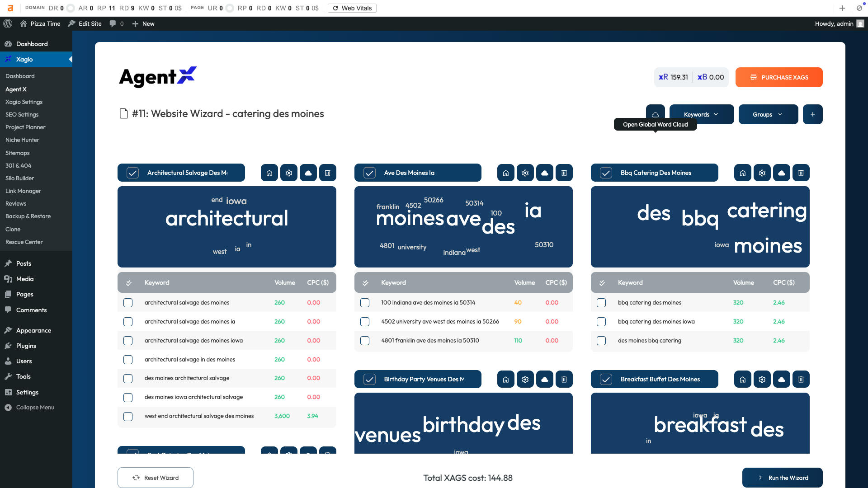This screenshot has height=488, width=868.
Task: Click the Purchase XAGS button
Action: [x=778, y=77]
